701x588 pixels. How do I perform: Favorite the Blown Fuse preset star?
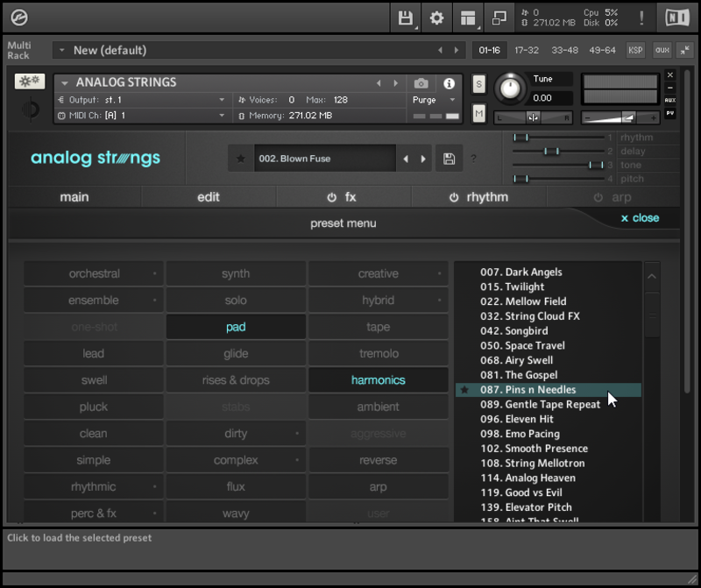click(x=241, y=159)
